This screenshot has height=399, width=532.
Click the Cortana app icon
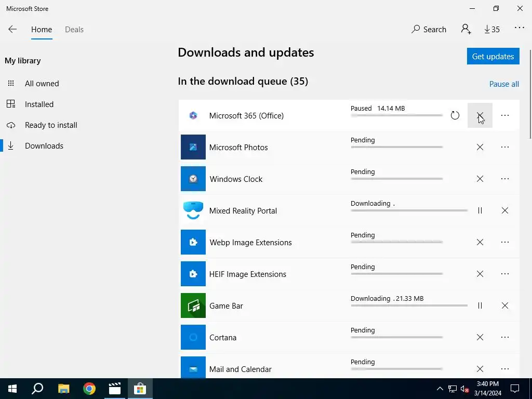coord(193,337)
